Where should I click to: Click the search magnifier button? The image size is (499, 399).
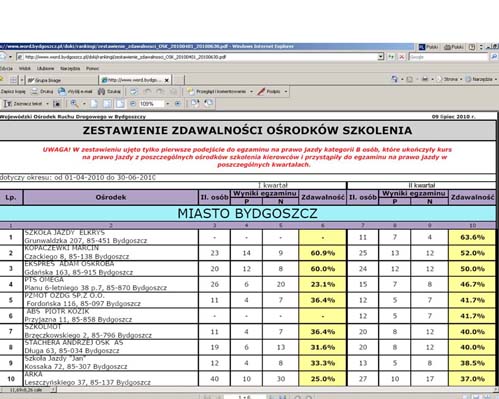[494, 57]
